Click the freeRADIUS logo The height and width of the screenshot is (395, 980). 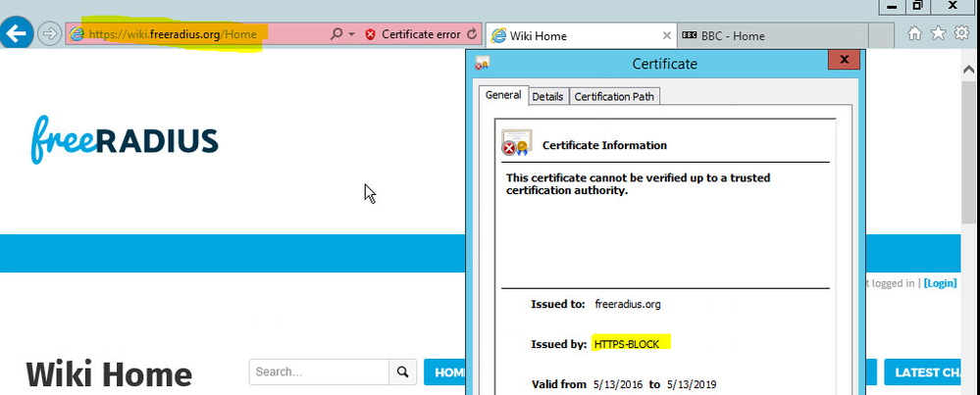click(124, 140)
